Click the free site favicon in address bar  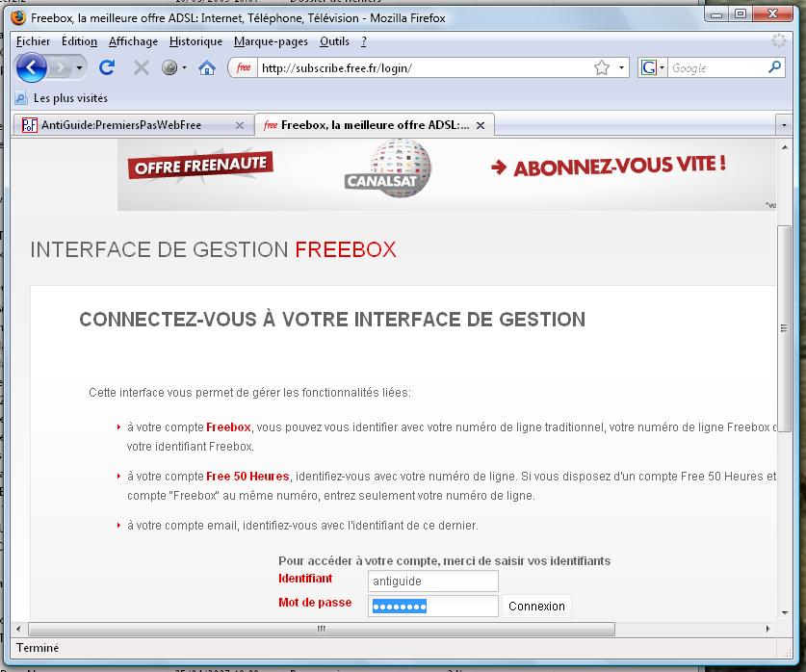[244, 67]
